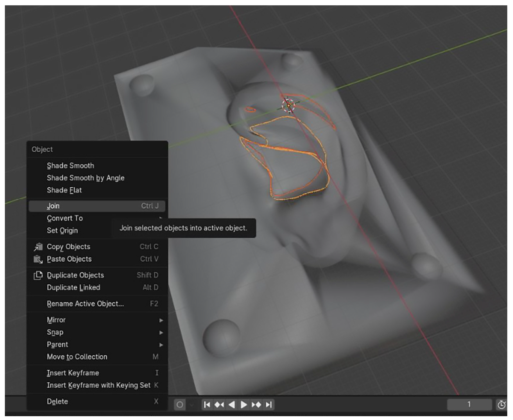The height and width of the screenshot is (420, 513).
Task: Jump to the last frame
Action: 269,404
